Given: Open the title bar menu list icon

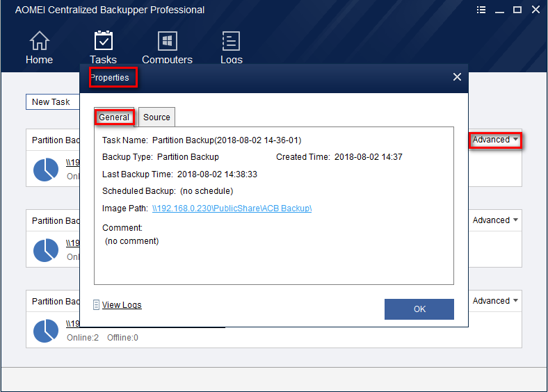Looking at the screenshot, I should point(481,10).
